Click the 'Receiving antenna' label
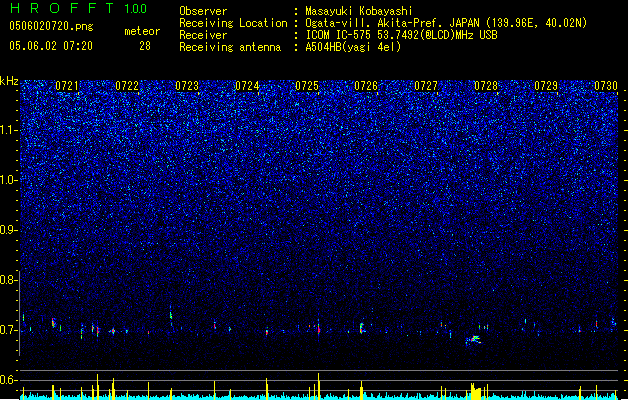629x400 pixels. coord(230,47)
